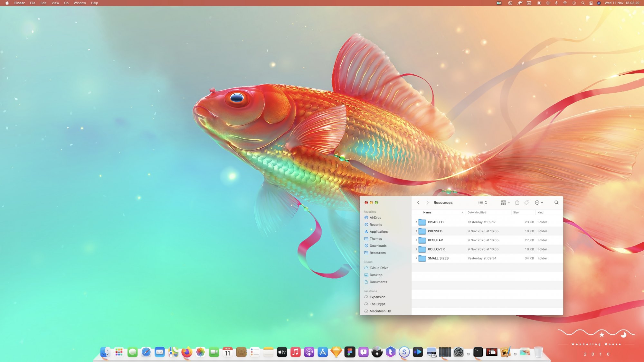Select Downloads in the sidebar
The height and width of the screenshot is (362, 644).
point(378,246)
